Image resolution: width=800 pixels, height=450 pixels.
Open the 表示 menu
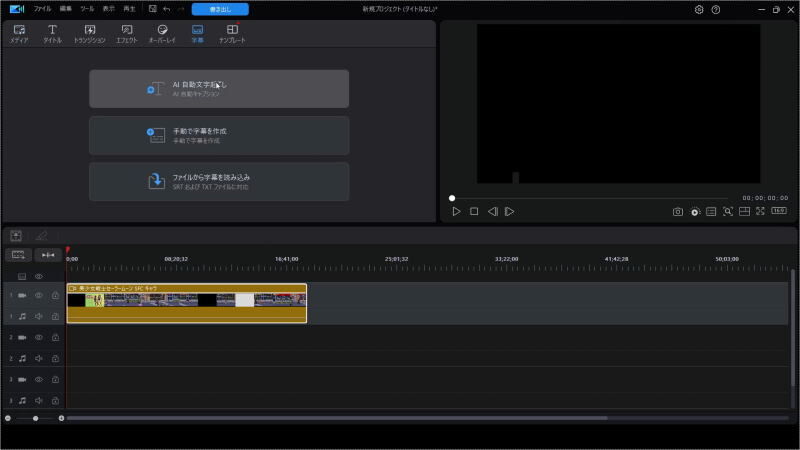click(109, 9)
